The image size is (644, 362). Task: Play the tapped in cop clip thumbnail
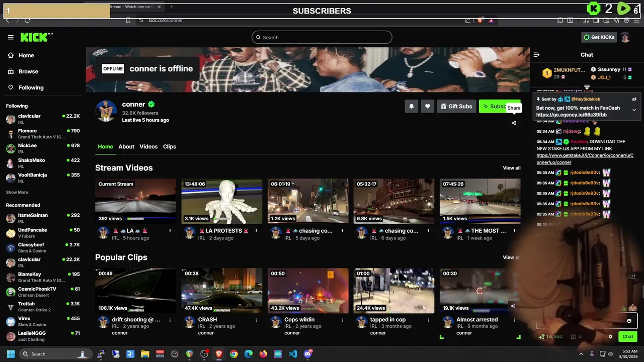393,291
